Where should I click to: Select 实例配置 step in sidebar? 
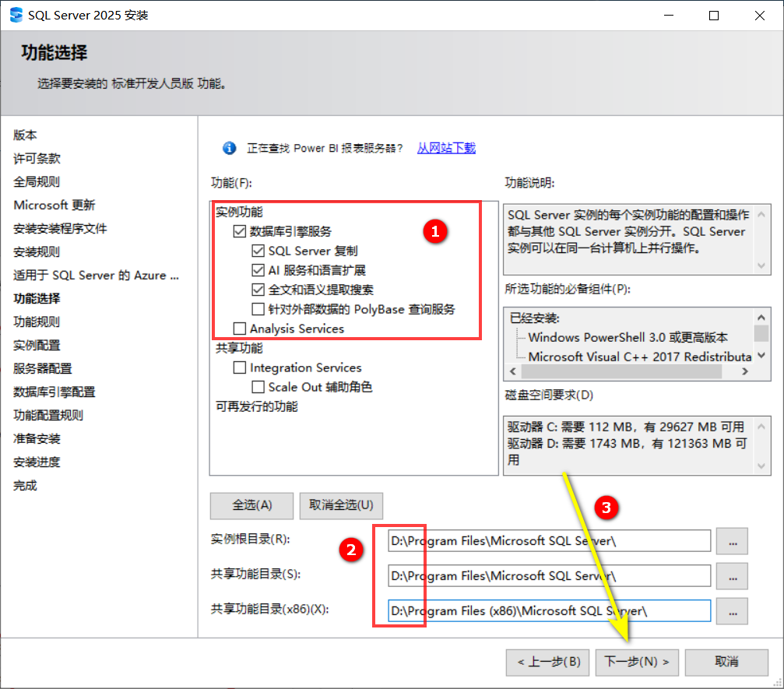coord(37,346)
